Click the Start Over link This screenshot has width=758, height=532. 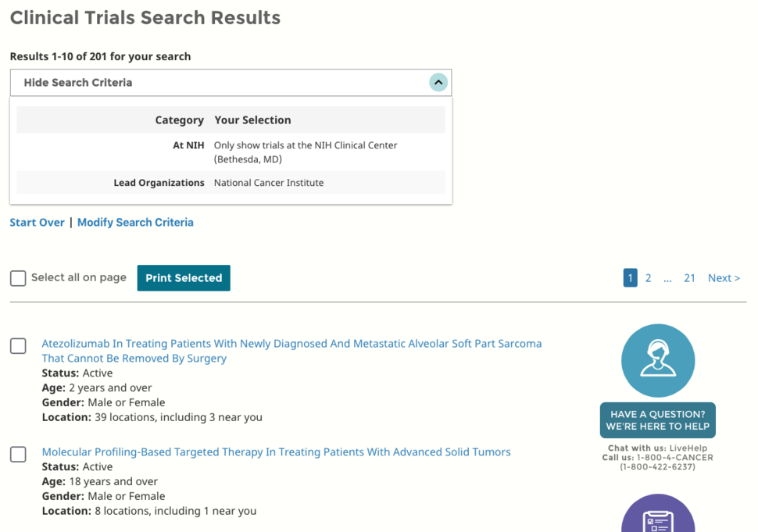point(37,223)
